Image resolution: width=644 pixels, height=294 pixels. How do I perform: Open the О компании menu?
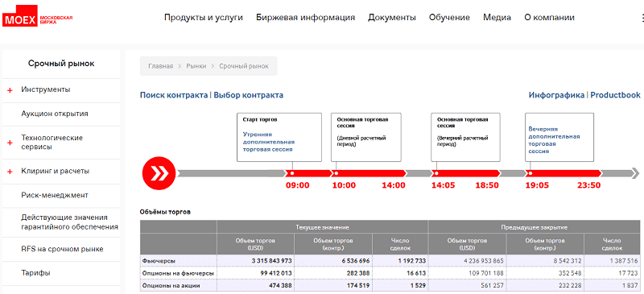point(549,17)
